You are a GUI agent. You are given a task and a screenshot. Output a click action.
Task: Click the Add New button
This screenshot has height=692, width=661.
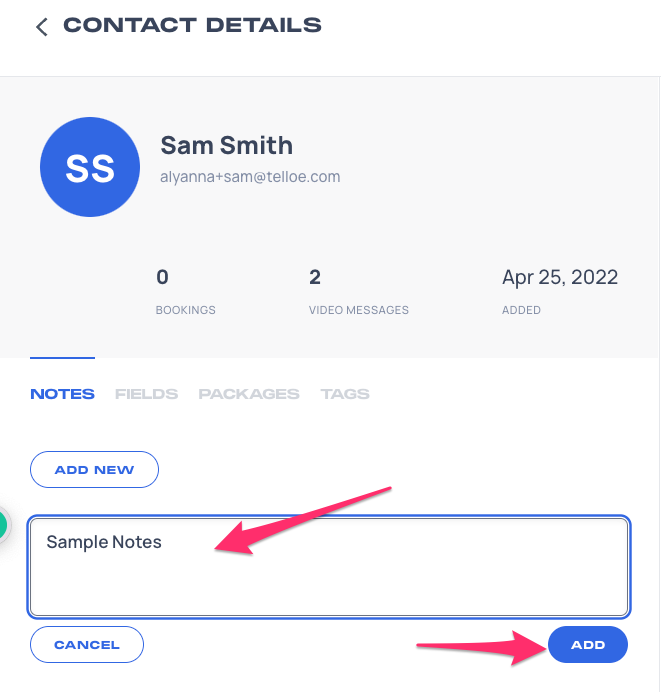click(94, 470)
